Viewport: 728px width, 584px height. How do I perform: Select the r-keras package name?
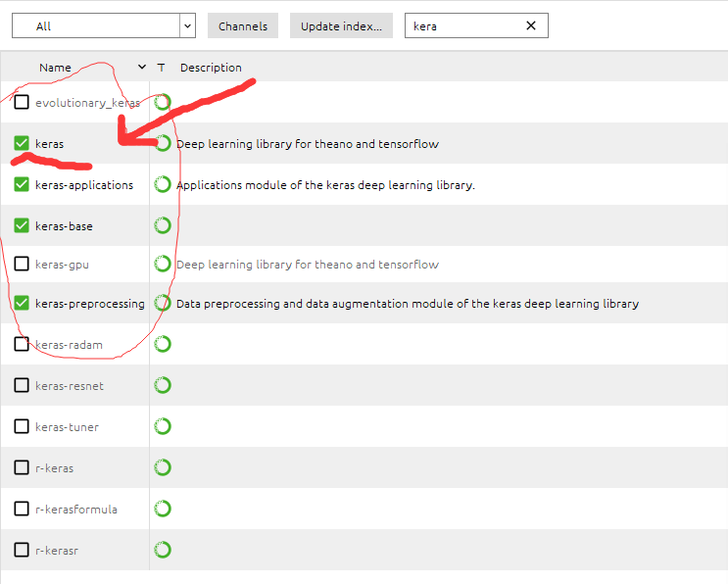(x=55, y=468)
